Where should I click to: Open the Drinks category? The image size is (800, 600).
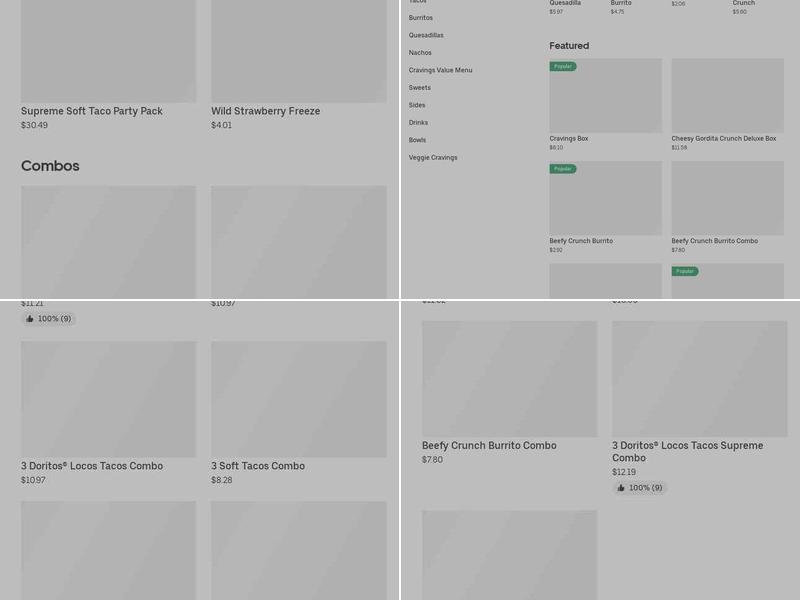coord(418,122)
